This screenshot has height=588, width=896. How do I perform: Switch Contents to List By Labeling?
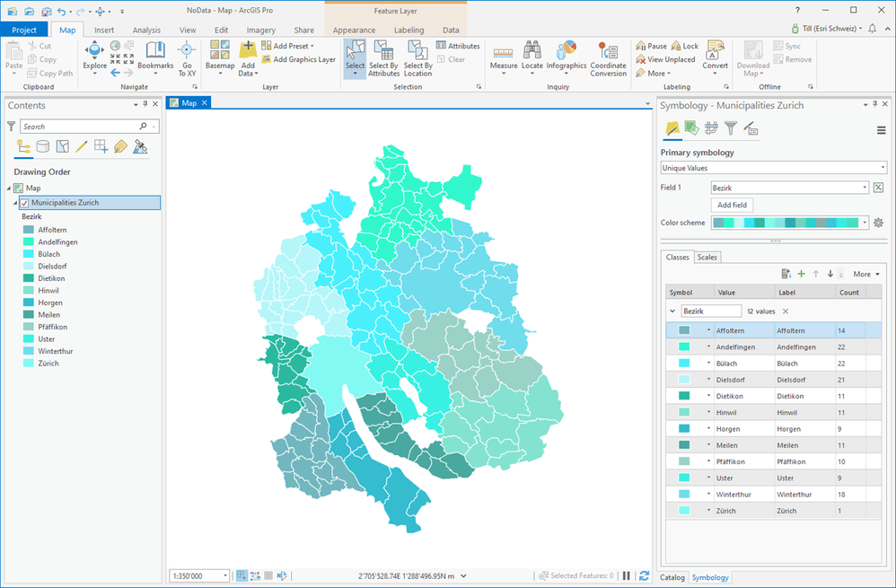(120, 147)
